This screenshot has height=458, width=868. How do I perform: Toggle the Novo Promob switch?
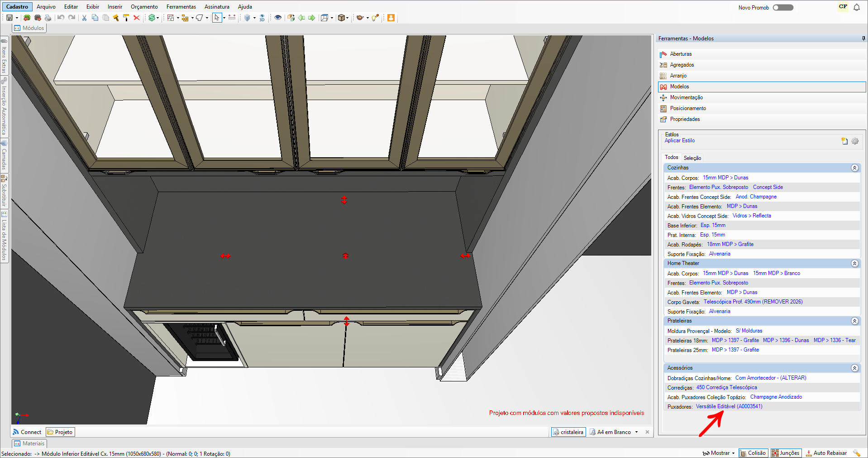click(783, 7)
